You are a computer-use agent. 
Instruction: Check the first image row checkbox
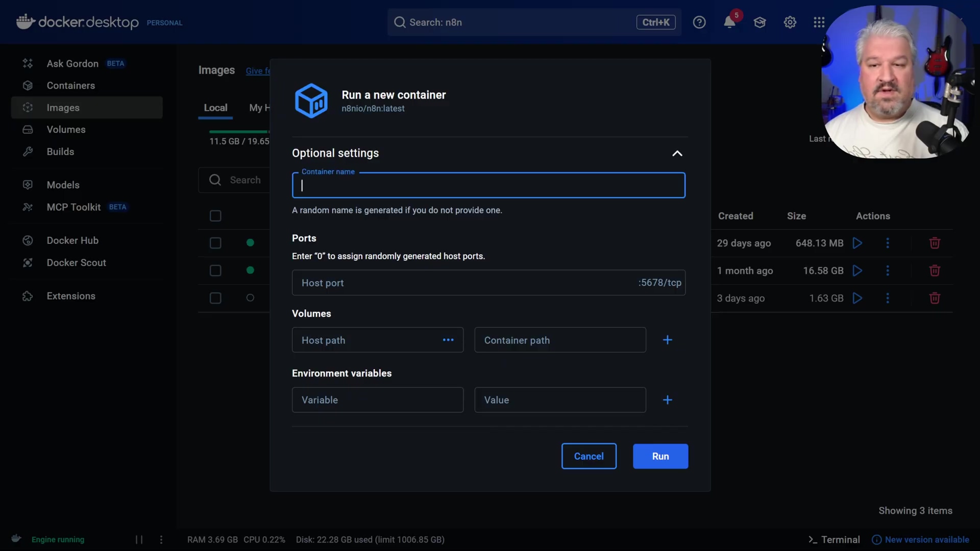tap(215, 243)
